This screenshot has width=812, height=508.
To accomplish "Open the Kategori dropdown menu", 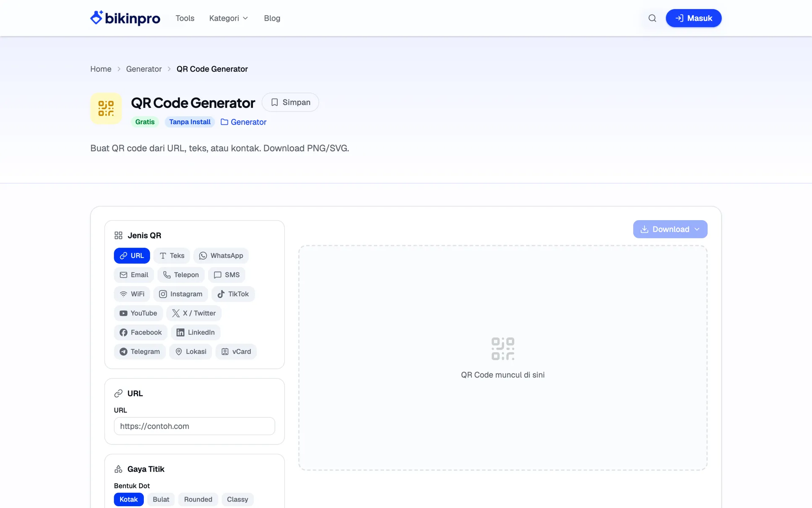I will pos(229,18).
